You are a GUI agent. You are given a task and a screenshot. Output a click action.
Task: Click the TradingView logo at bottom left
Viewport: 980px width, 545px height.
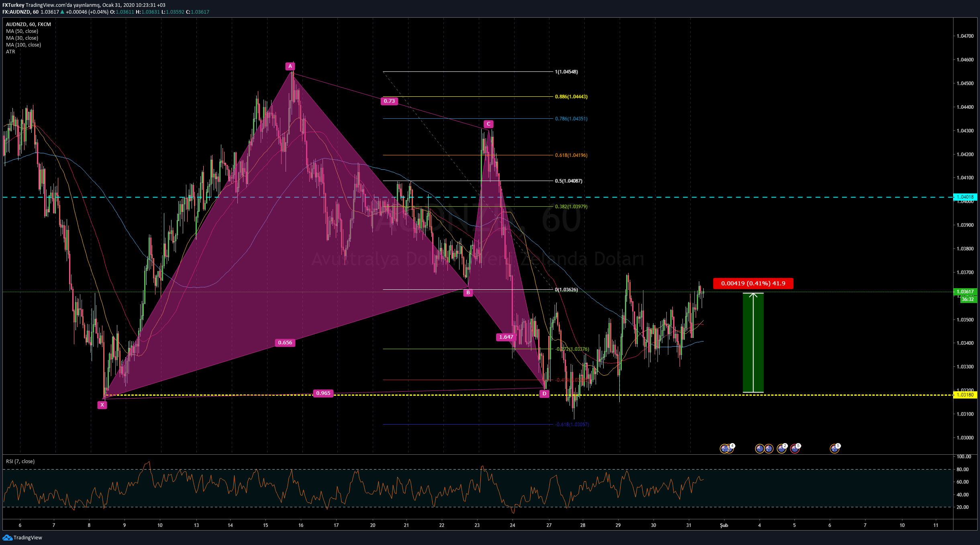[22, 537]
